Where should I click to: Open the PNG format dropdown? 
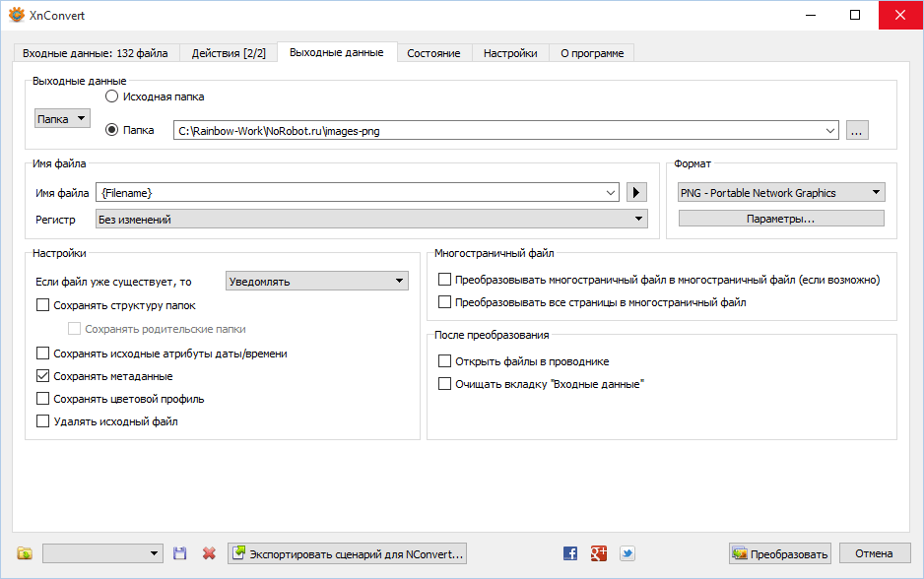pyautogui.click(x=780, y=192)
